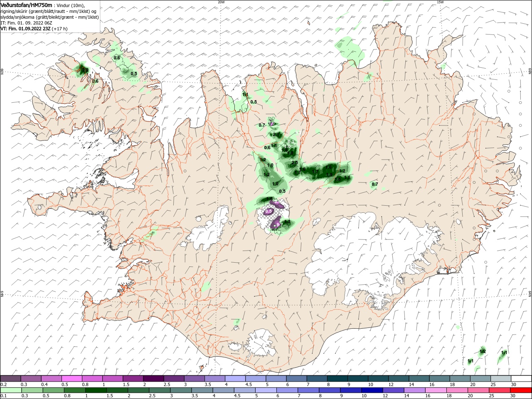The height and width of the screenshot is (399, 532).
Task: Select the light lavender swatch labeled 4 in the top legend
Action: tap(235, 379)
